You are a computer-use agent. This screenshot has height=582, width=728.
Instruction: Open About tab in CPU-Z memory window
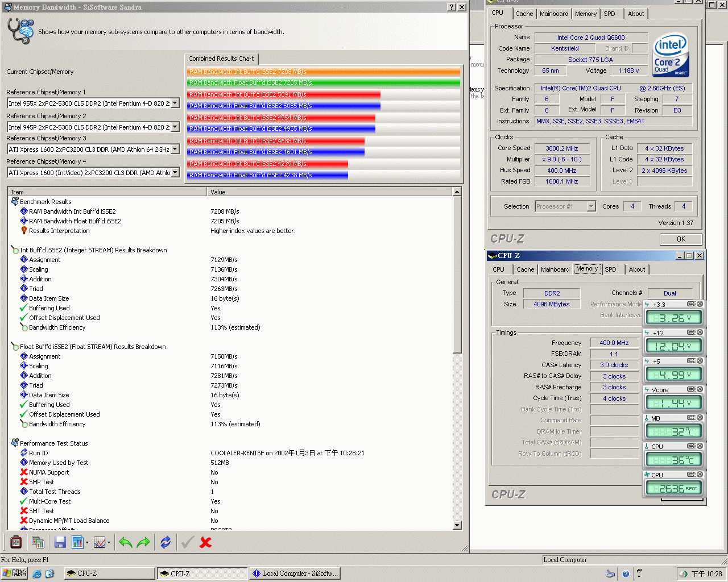637,269
